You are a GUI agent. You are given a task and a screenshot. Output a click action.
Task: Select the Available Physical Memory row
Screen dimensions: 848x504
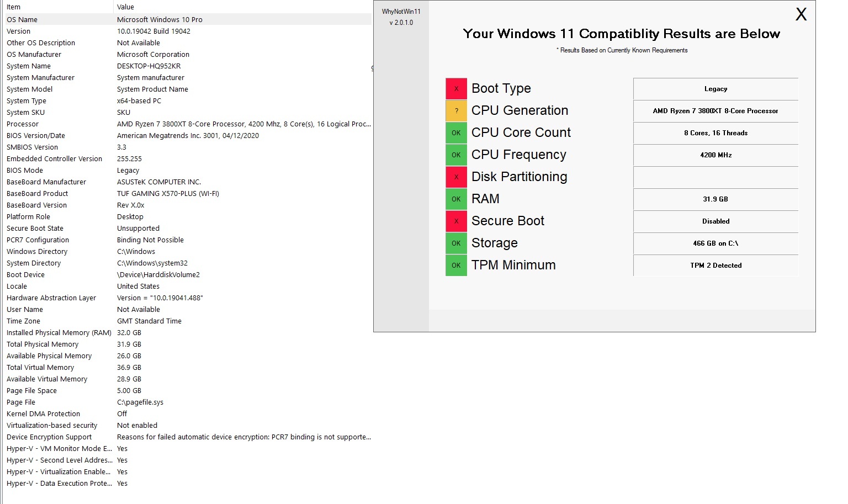(187, 356)
